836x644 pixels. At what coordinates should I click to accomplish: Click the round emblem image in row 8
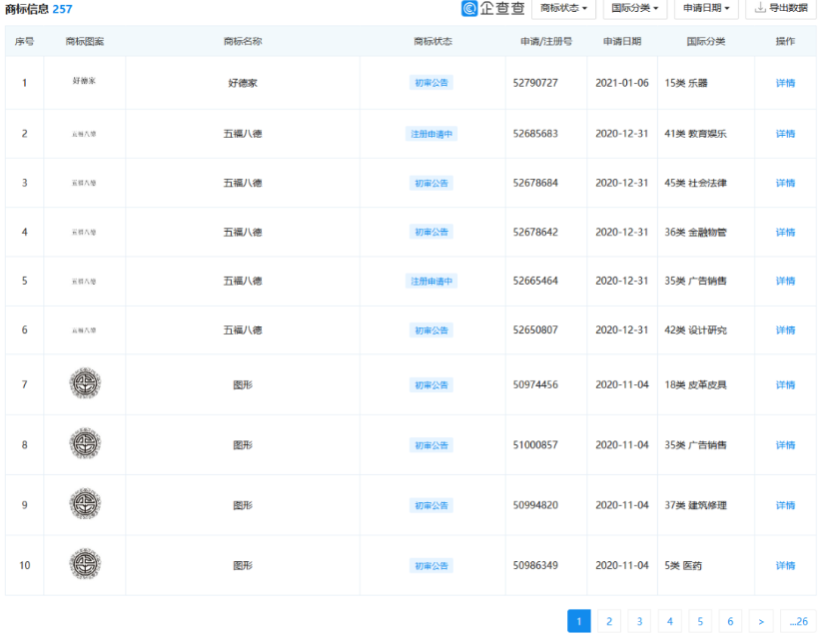point(85,443)
